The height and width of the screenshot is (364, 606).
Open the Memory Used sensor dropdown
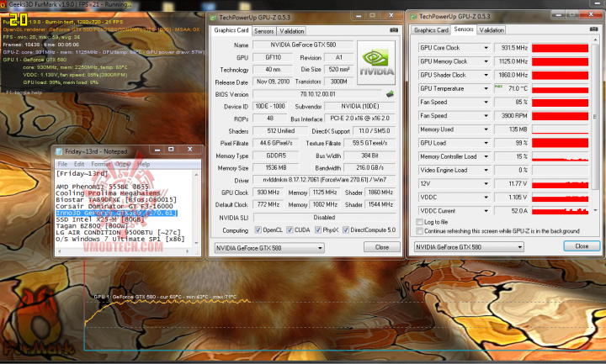486,129
